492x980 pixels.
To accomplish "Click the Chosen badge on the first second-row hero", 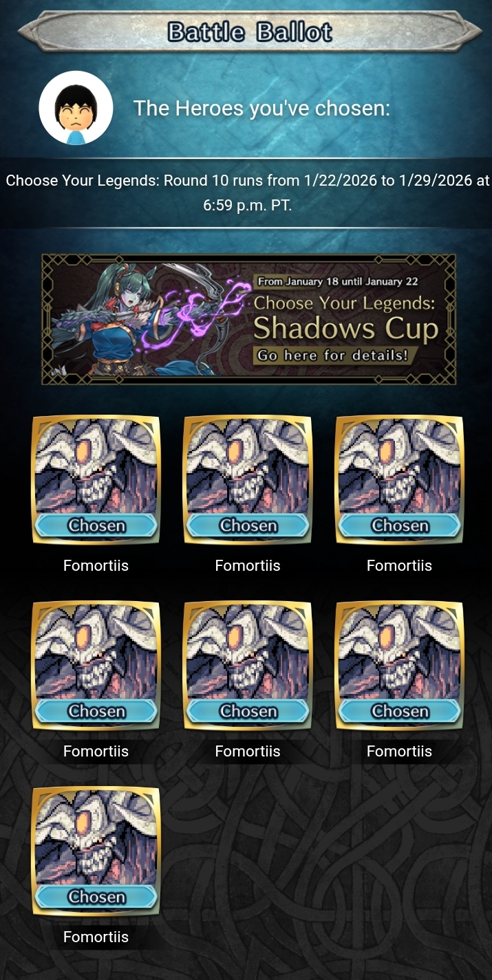I will click(x=96, y=712).
